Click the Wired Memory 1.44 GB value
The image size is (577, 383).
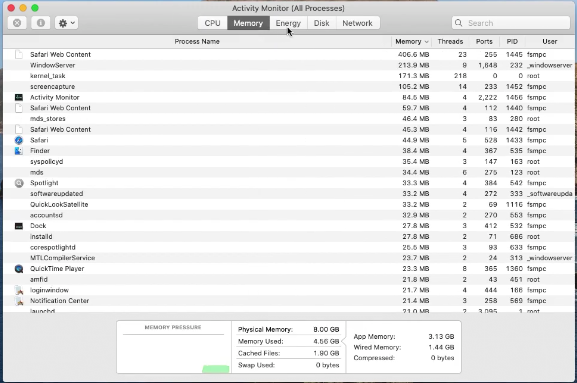coord(441,347)
